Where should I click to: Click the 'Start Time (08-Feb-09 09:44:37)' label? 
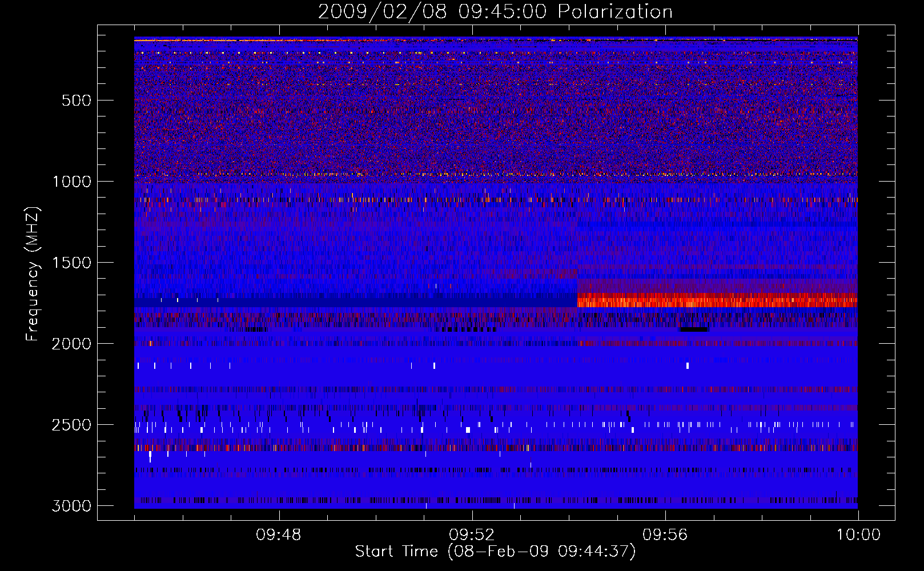[x=495, y=552]
